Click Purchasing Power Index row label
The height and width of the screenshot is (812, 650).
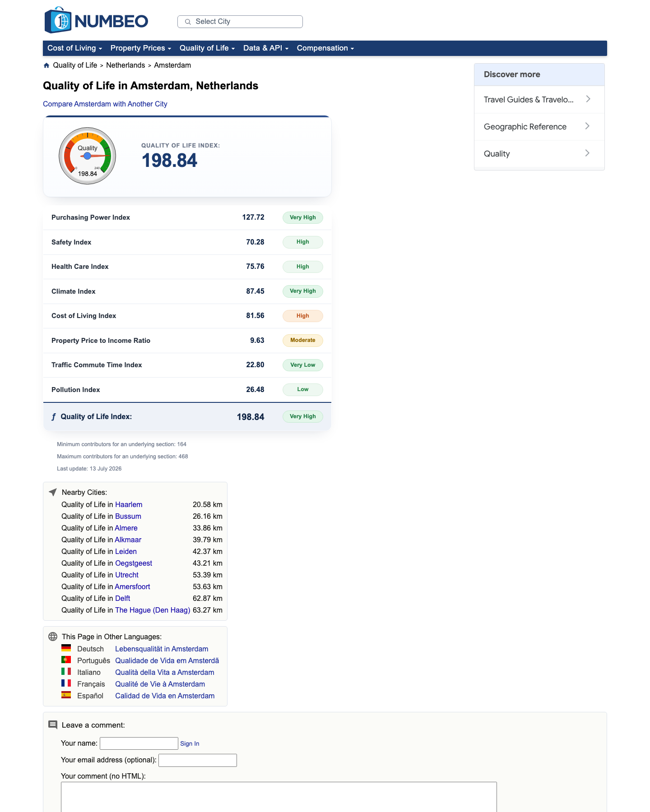91,217
